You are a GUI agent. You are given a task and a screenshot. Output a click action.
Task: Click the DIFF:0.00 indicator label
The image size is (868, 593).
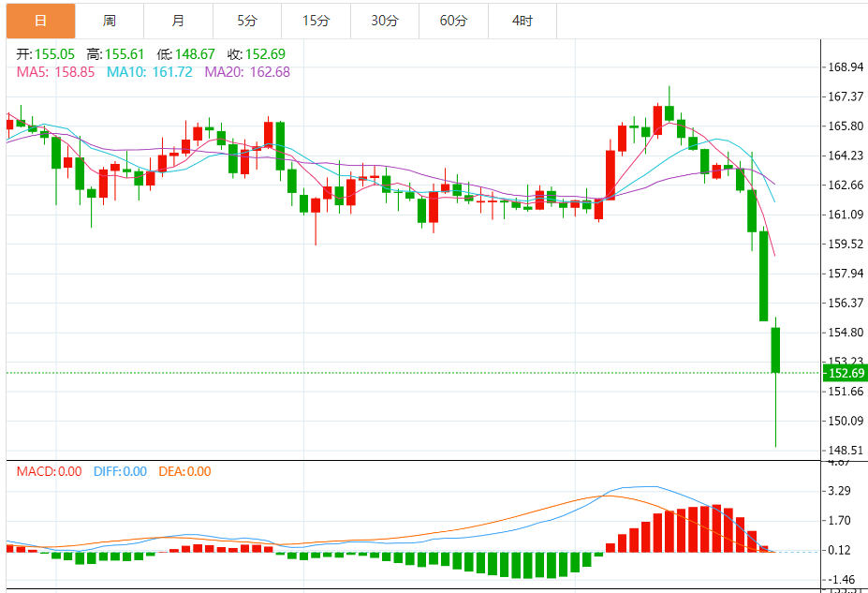120,472
